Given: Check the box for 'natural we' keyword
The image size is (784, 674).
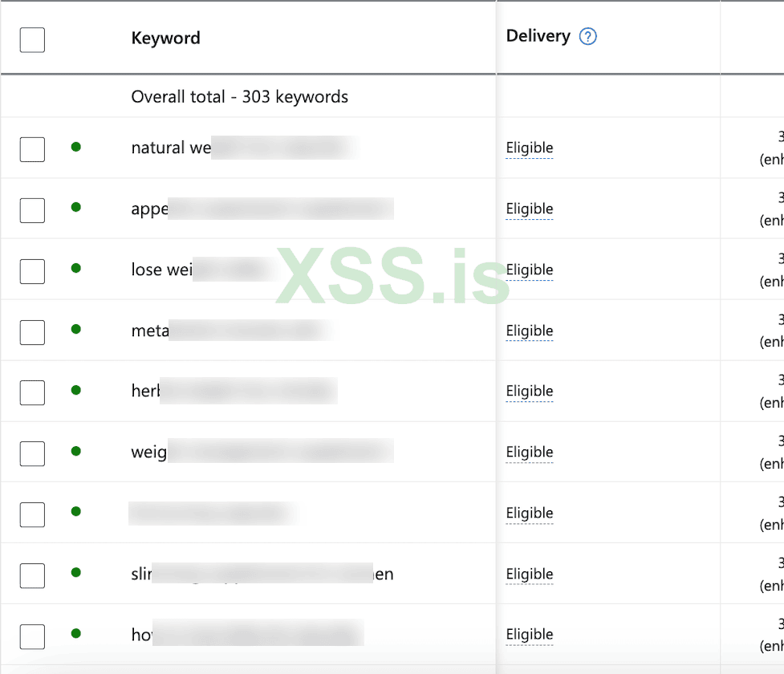Looking at the screenshot, I should coord(32,149).
